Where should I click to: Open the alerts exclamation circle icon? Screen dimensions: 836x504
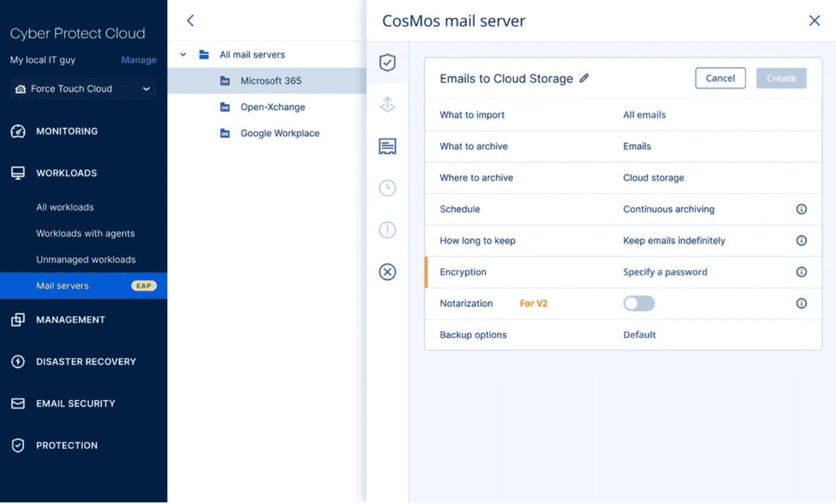[387, 230]
